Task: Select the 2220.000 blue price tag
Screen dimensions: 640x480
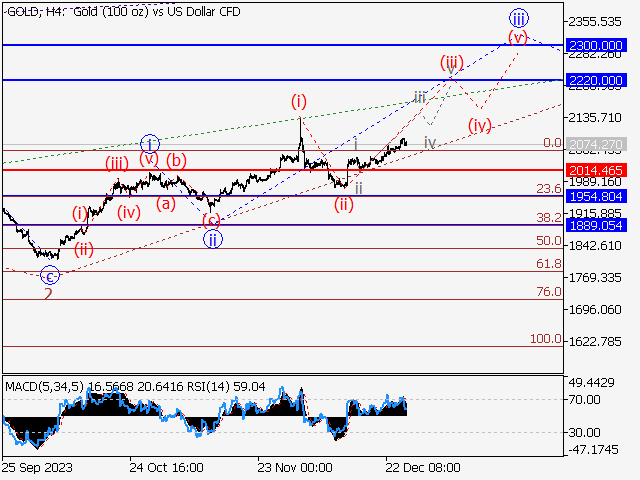Action: point(596,80)
